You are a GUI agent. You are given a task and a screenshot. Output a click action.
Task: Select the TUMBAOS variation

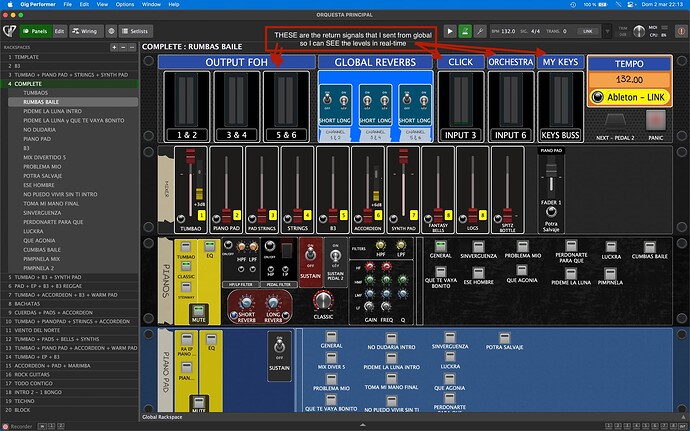36,92
